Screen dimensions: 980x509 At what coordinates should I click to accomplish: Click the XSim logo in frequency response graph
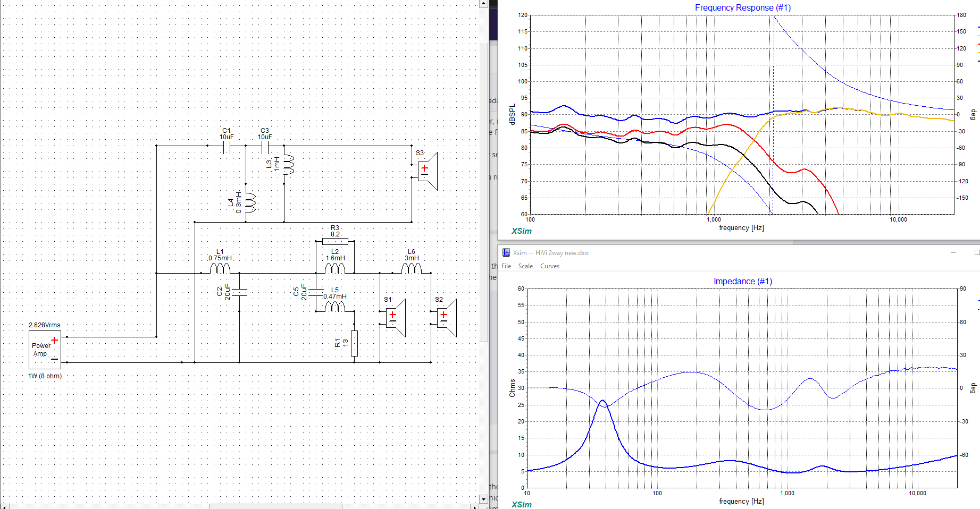(x=521, y=231)
